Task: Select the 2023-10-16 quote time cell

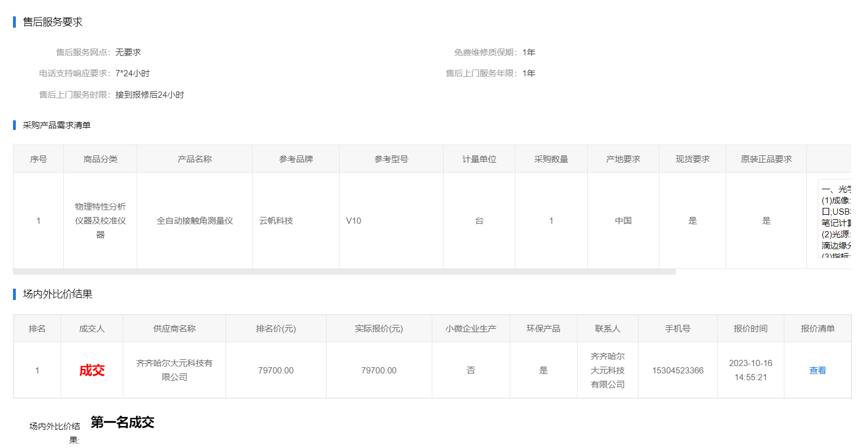Action: [750, 370]
